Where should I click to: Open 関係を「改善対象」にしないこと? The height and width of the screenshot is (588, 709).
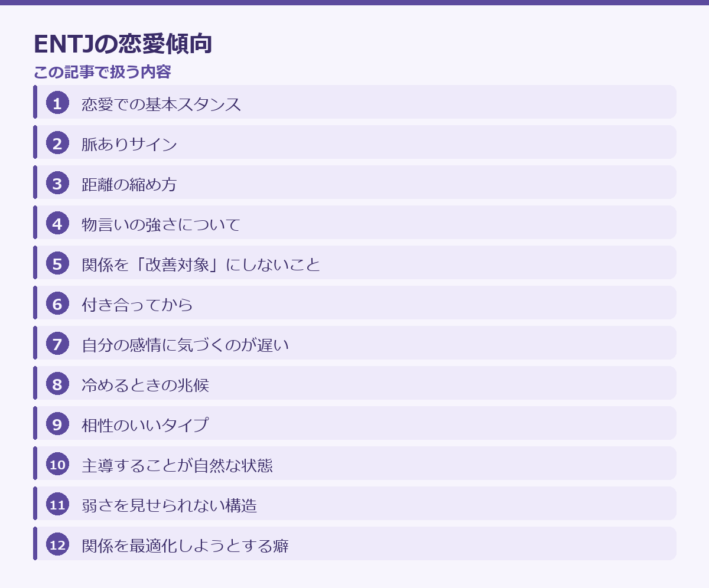click(354, 263)
